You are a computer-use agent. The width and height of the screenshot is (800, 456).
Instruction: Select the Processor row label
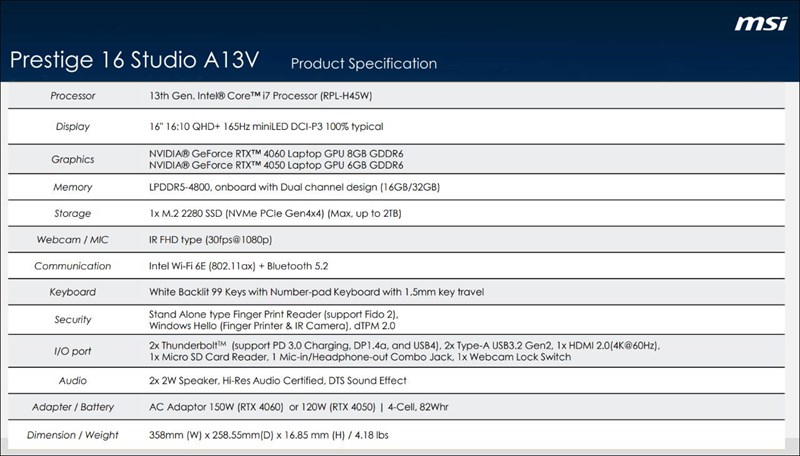[71, 96]
